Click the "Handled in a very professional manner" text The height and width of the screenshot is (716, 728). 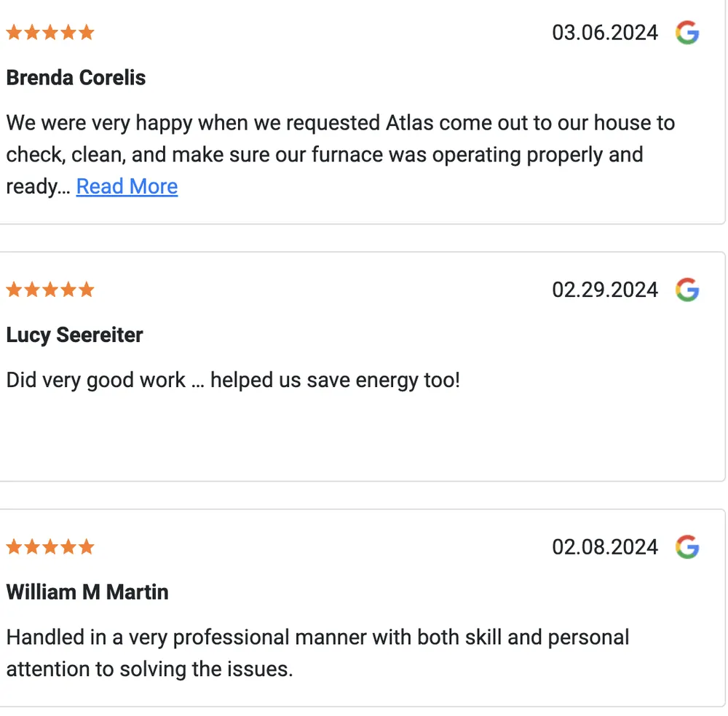coord(317,653)
